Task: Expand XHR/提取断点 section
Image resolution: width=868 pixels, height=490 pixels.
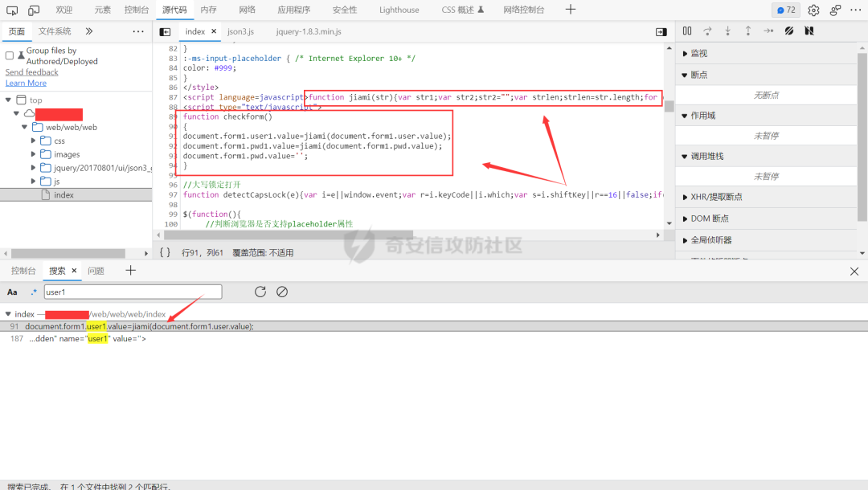Action: click(686, 197)
